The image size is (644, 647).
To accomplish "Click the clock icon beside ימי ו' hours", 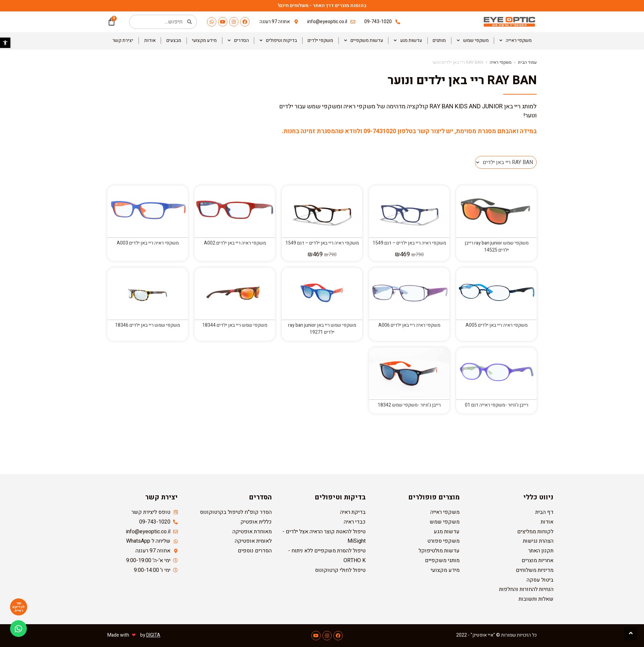I will point(175,570).
